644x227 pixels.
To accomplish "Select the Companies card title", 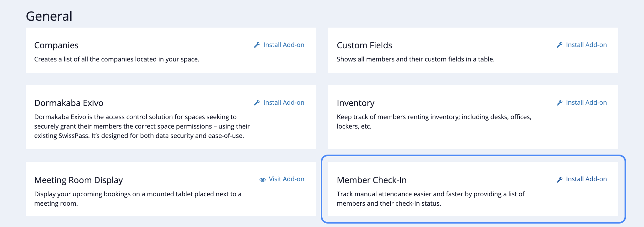I will click(56, 45).
